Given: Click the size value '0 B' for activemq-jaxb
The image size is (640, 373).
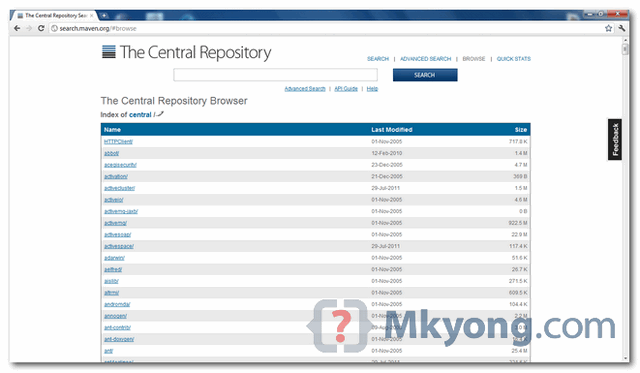Looking at the screenshot, I should tap(523, 211).
